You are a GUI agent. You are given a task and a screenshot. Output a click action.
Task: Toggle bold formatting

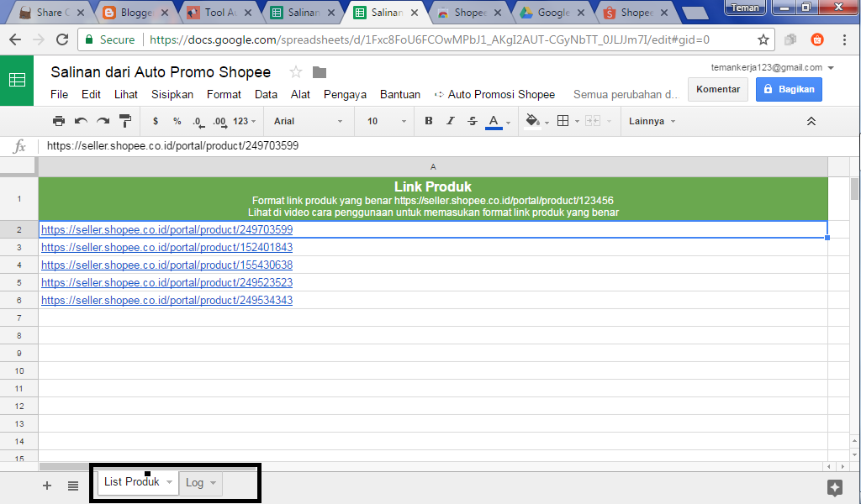coord(428,121)
